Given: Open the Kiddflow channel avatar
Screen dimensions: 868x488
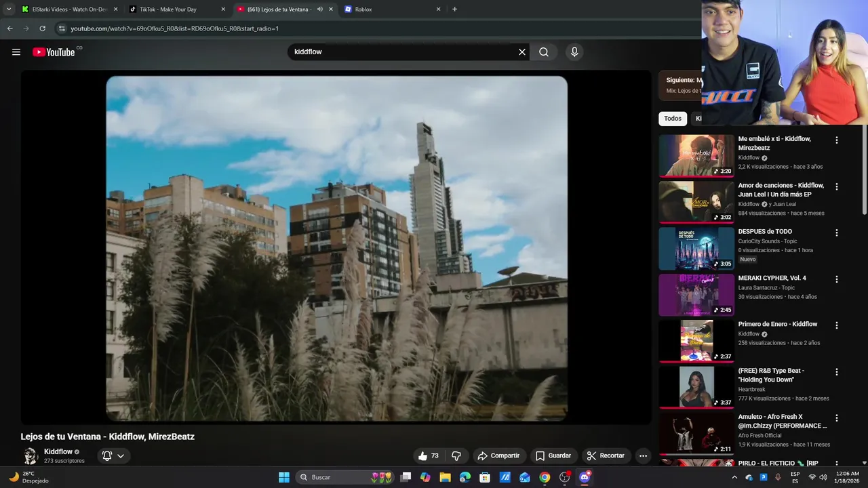Looking at the screenshot, I should (x=30, y=455).
